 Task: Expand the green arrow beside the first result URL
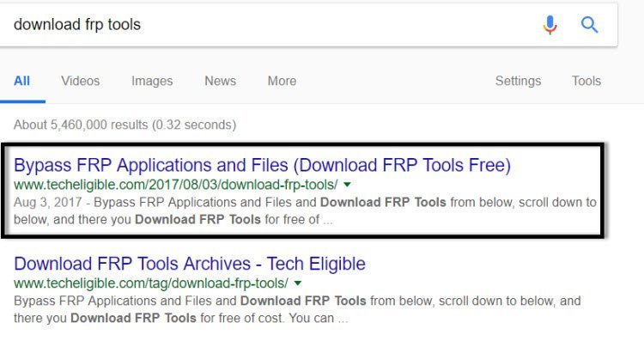(347, 185)
